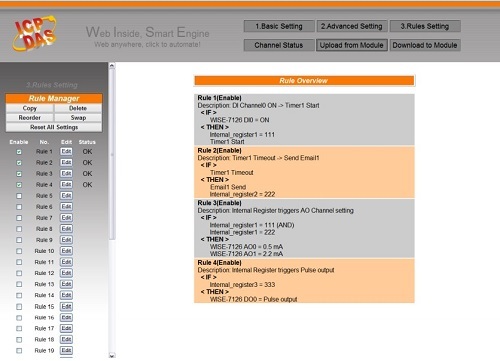500x361 pixels.
Task: Click the Rule Overview header
Action: pos(304,81)
